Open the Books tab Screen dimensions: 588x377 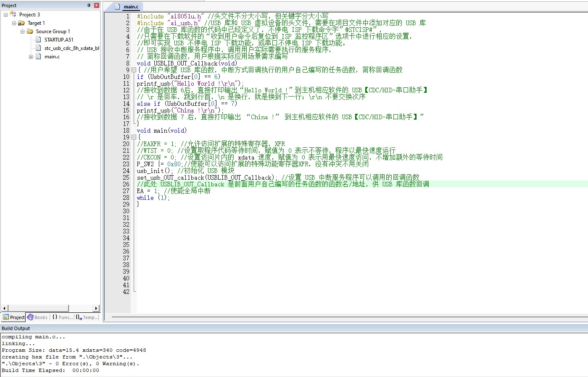(x=37, y=317)
